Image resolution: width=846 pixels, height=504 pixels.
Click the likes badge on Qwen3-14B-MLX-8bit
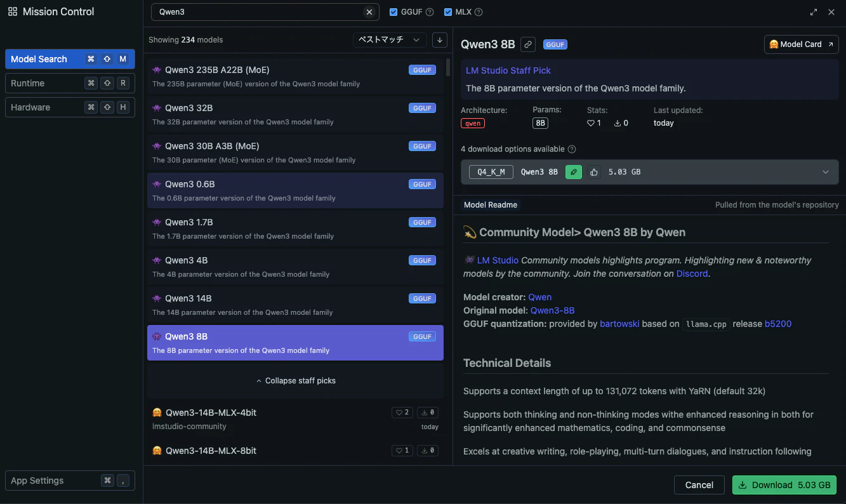point(402,451)
